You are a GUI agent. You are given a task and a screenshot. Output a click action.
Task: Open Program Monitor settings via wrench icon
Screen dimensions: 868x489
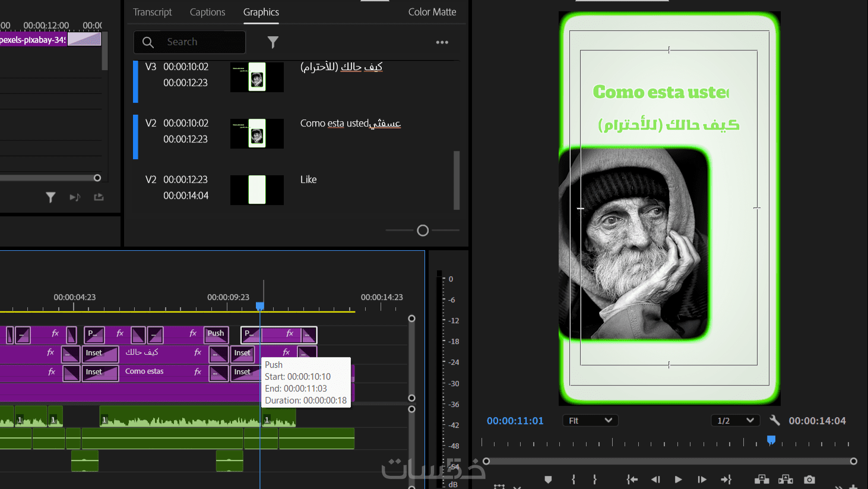point(774,420)
